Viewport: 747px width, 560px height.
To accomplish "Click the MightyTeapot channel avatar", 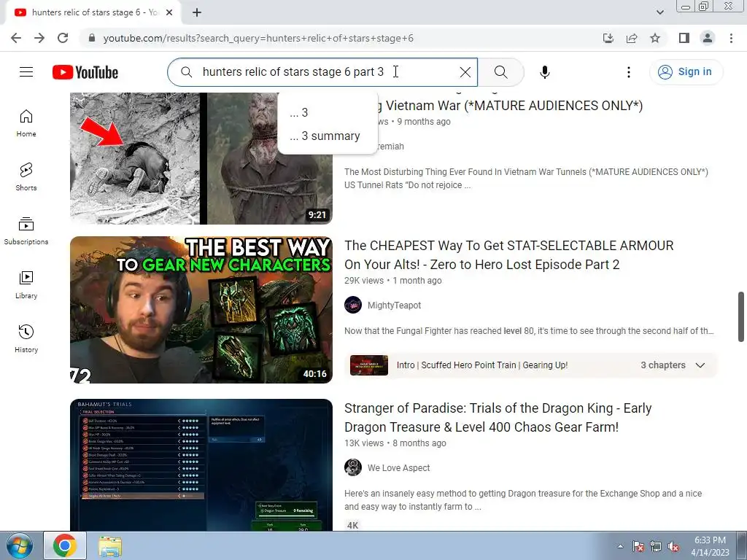I will point(353,305).
